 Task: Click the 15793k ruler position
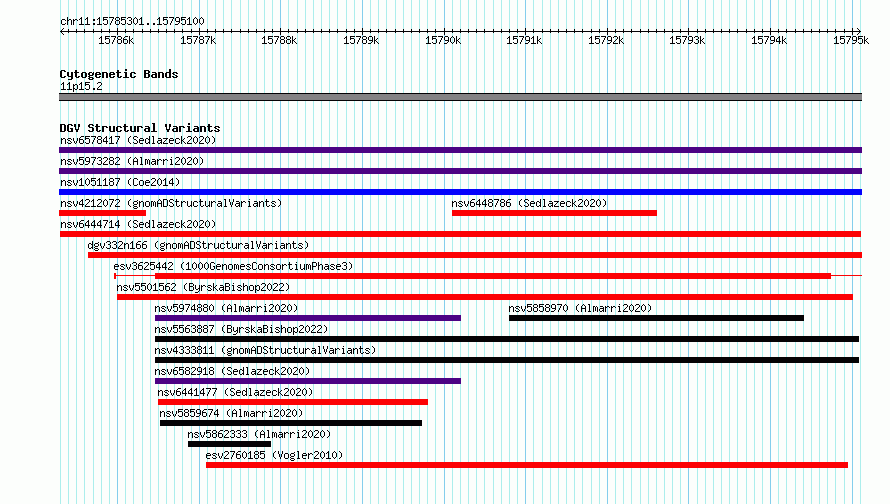pyautogui.click(x=687, y=40)
